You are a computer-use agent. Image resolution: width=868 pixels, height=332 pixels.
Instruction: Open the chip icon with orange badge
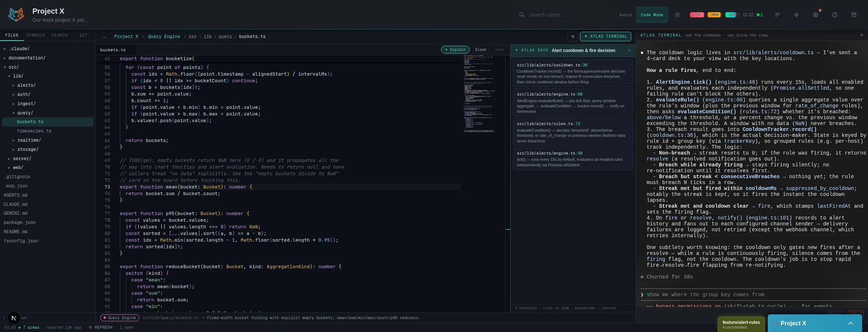(x=816, y=15)
